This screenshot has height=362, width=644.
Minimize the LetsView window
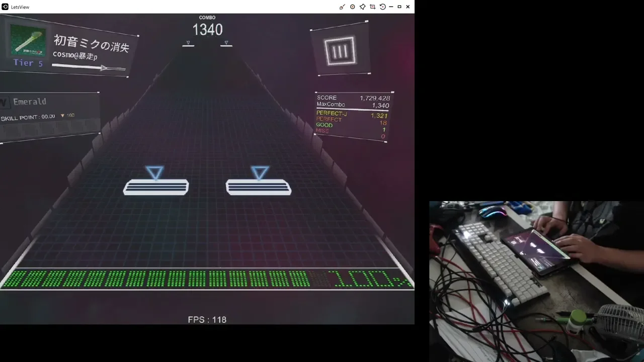(x=391, y=7)
